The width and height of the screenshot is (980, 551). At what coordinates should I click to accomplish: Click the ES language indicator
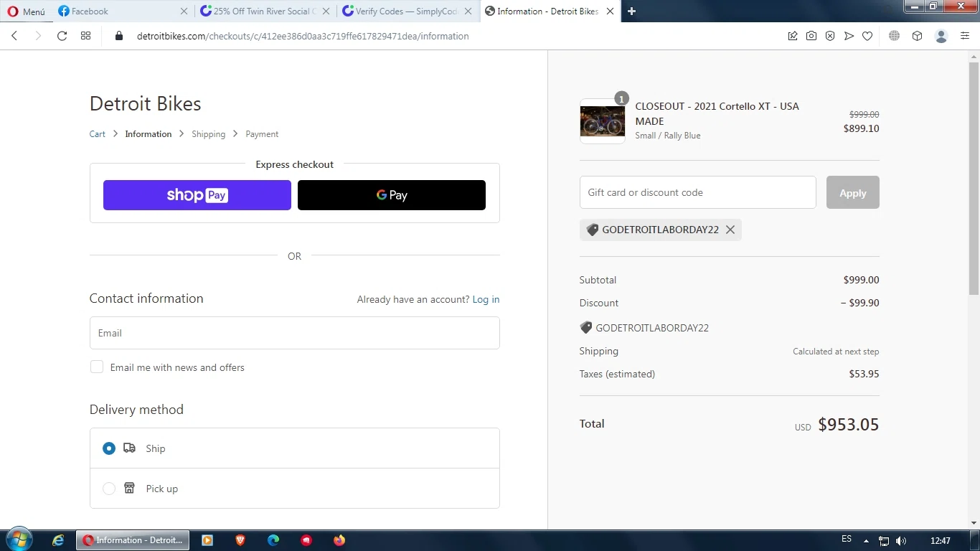coord(847,540)
